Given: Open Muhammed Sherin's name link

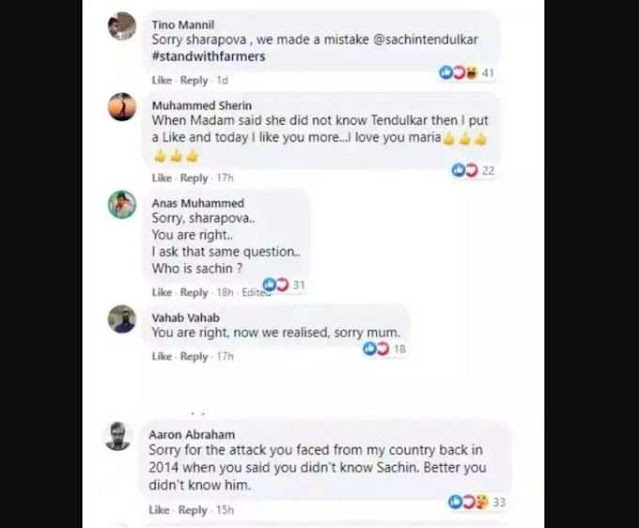Looking at the screenshot, I should pos(202,106).
